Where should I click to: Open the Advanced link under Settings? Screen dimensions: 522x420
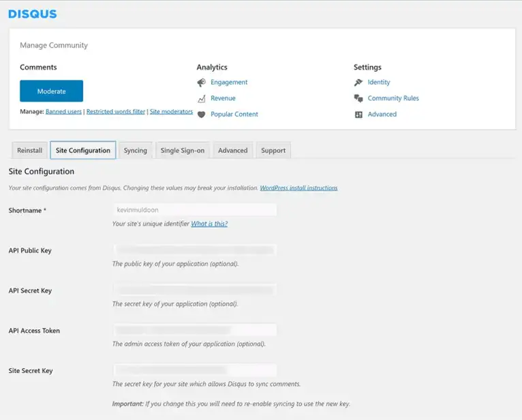tap(382, 115)
